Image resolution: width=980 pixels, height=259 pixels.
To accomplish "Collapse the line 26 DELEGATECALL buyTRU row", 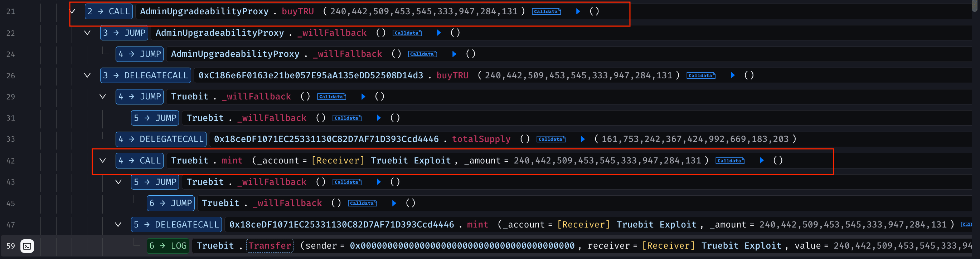I will 87,75.
